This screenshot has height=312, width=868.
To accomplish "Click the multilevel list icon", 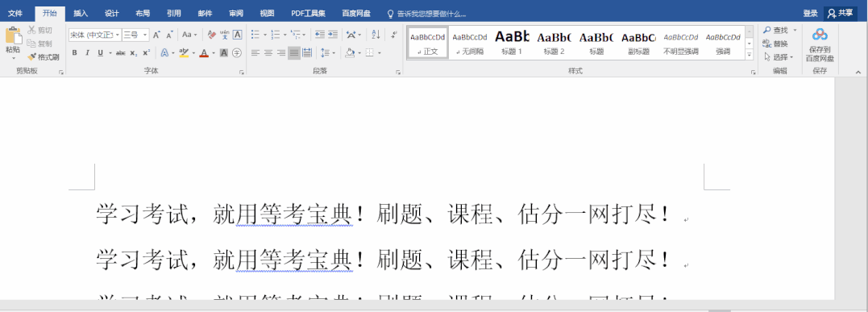I will (296, 35).
